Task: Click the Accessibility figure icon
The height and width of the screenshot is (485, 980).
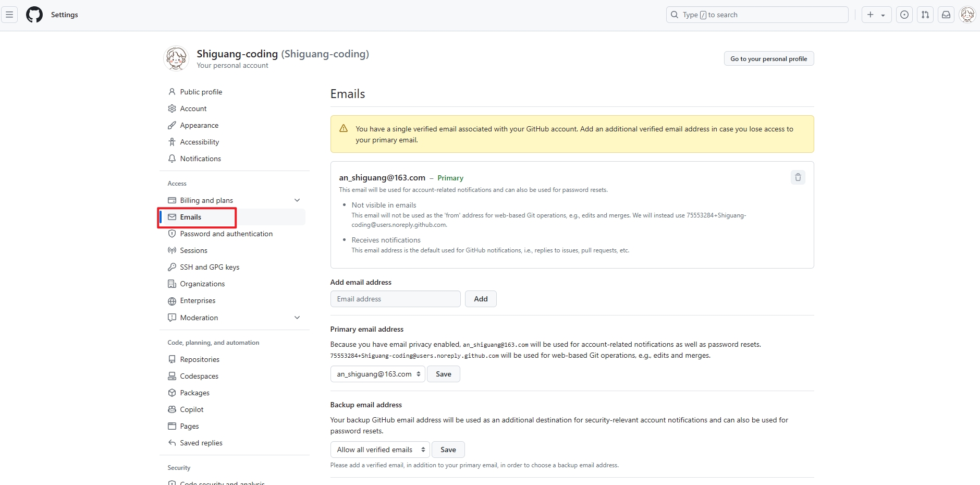Action: click(172, 142)
